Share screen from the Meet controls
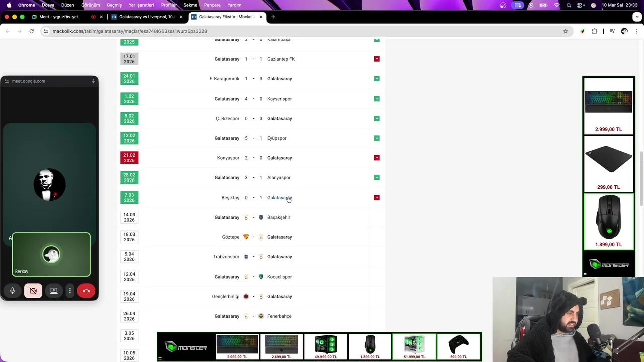 click(x=54, y=291)
